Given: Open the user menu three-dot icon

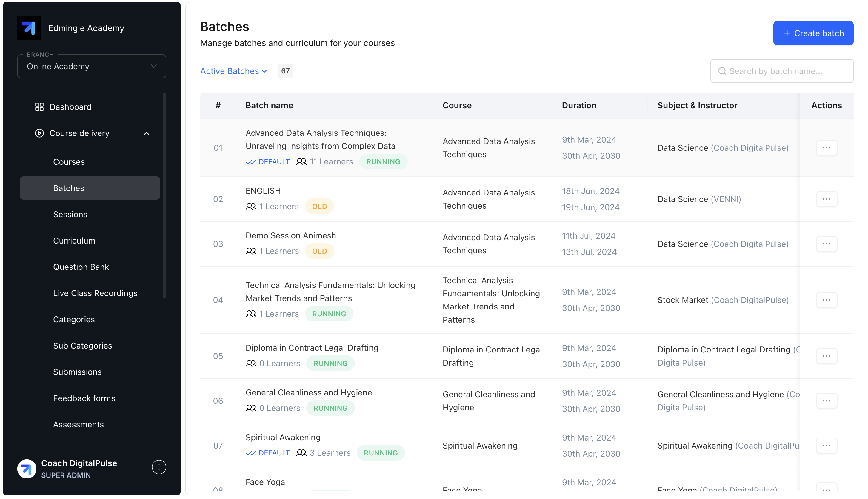Looking at the screenshot, I should coord(159,467).
